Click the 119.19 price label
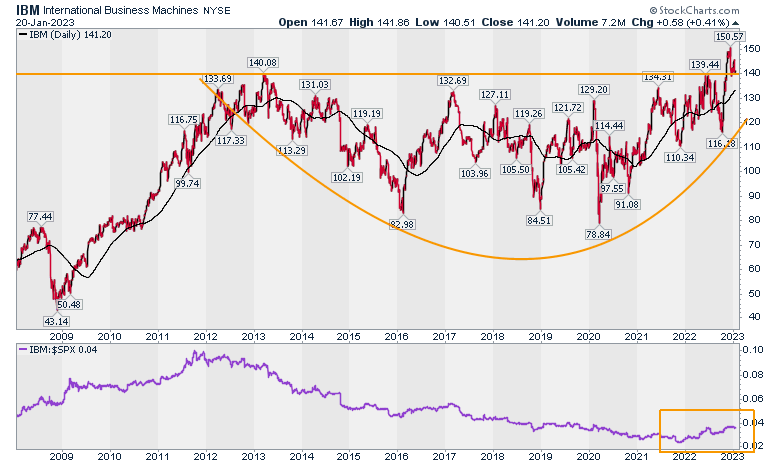This screenshot has width=780, height=465. tap(367, 113)
